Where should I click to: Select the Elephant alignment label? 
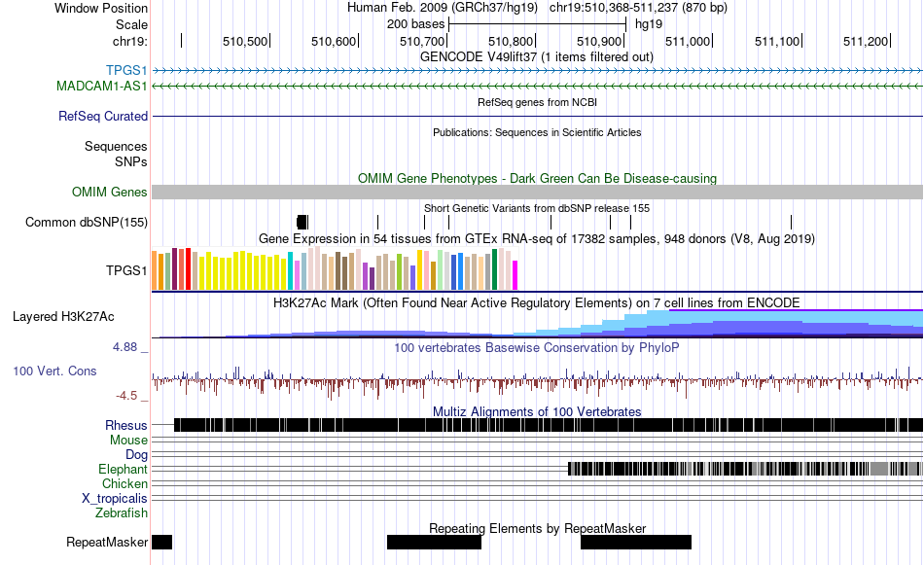[x=123, y=470]
